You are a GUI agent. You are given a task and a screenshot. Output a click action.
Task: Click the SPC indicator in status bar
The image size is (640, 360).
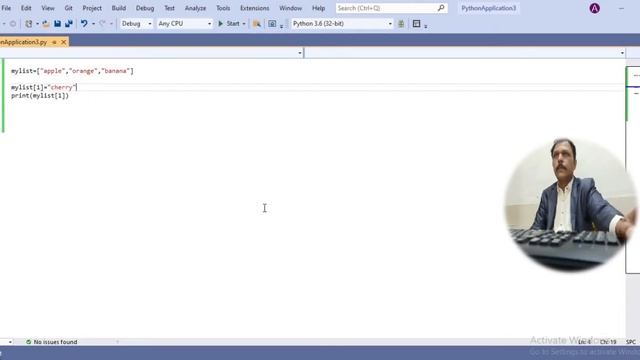click(631, 342)
